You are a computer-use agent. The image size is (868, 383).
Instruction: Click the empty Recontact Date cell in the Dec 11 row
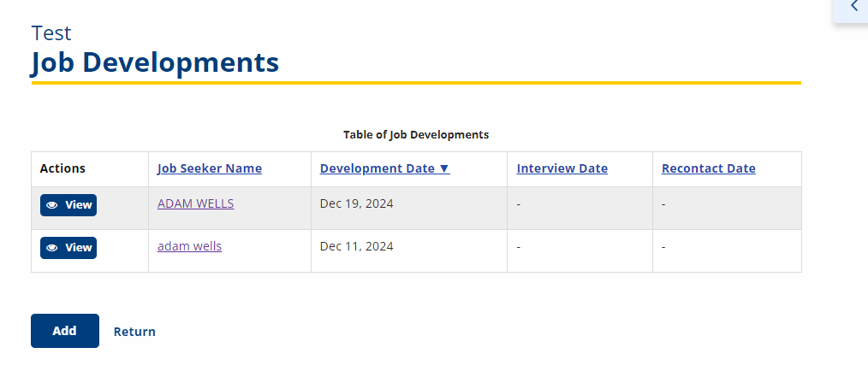pos(727,250)
